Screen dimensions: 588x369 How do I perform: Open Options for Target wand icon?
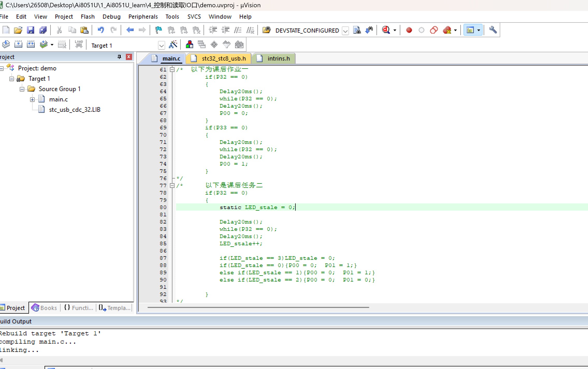pyautogui.click(x=173, y=45)
